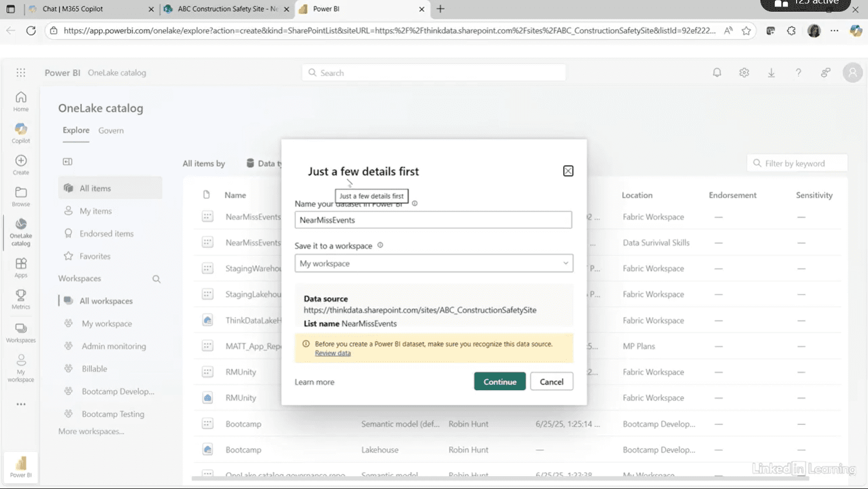Click the Review data link
Screen dimensions: 868x489
[x=332, y=353]
